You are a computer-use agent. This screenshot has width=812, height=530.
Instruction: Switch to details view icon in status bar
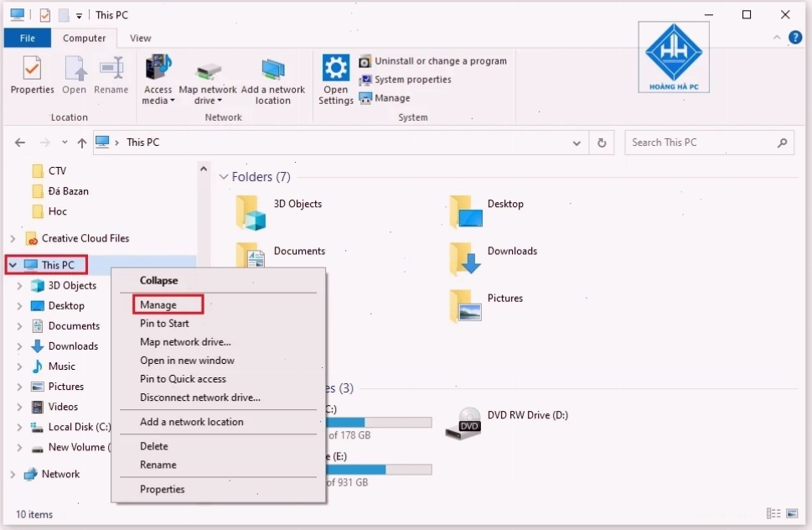coord(773,513)
